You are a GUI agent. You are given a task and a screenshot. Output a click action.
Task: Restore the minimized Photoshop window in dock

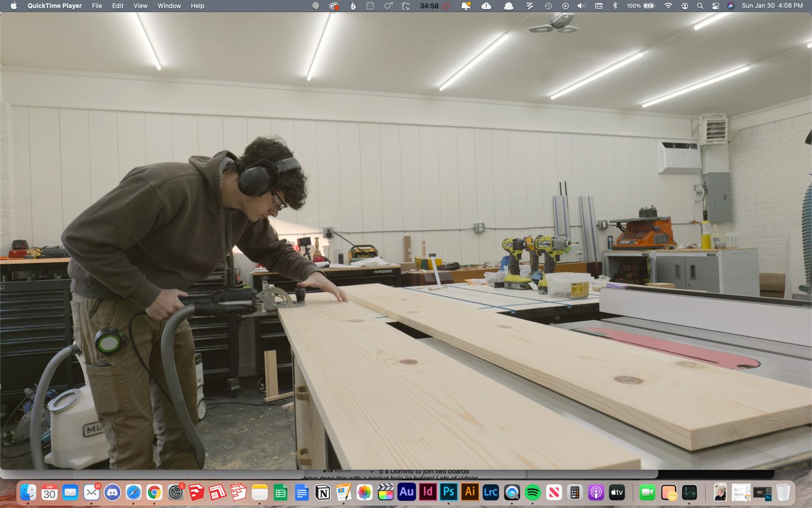pyautogui.click(x=762, y=492)
